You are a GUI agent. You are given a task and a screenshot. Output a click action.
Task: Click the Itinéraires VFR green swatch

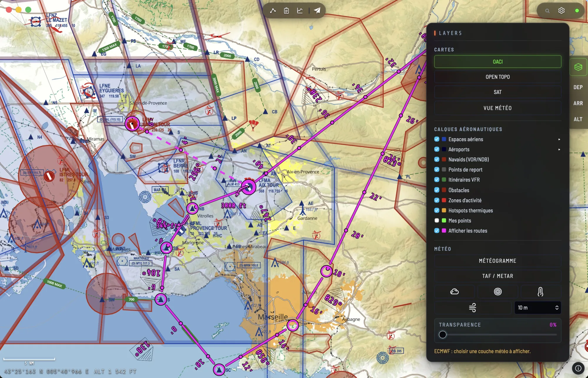pyautogui.click(x=444, y=180)
